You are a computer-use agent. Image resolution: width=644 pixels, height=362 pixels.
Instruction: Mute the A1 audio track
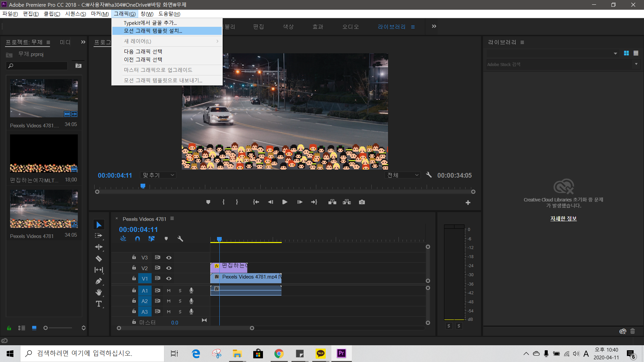(x=169, y=291)
